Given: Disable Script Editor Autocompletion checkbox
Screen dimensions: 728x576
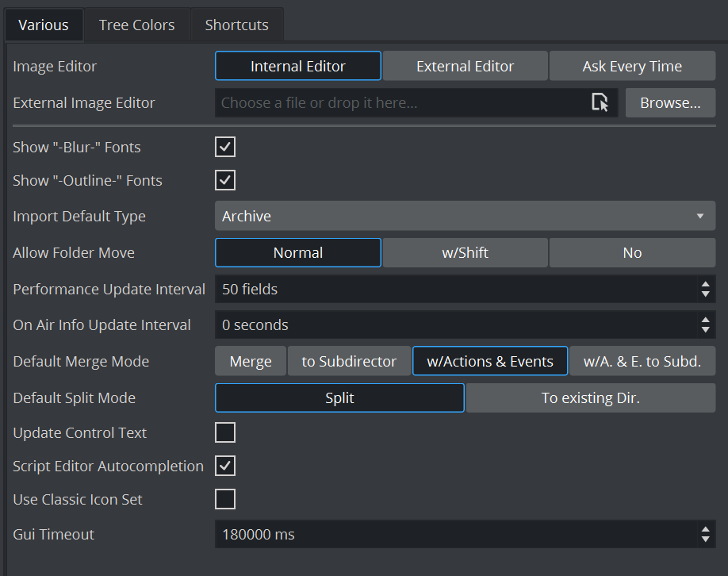Looking at the screenshot, I should point(225,466).
